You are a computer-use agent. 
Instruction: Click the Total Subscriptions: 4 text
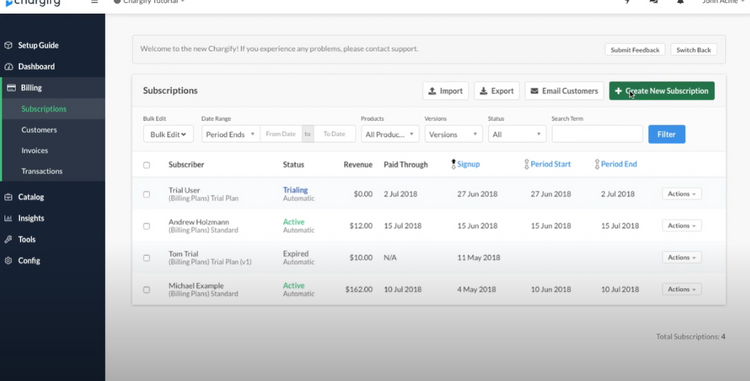691,337
